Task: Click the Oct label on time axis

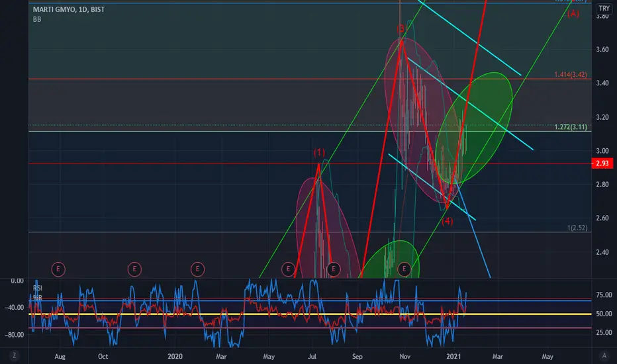Action: pos(103,356)
